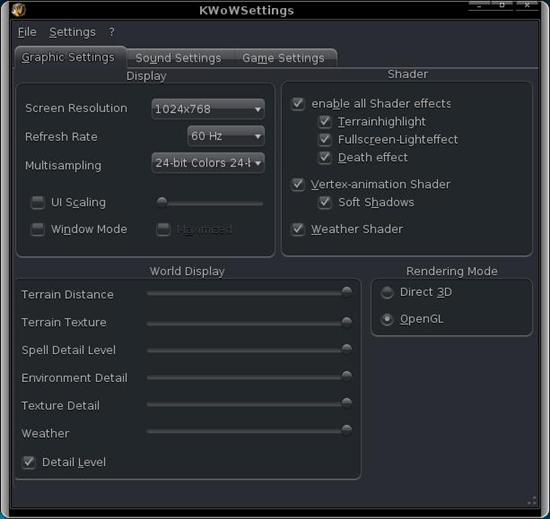This screenshot has height=519, width=550.
Task: Expand the Refresh Rate 60 Hz dropdown
Action: [226, 136]
